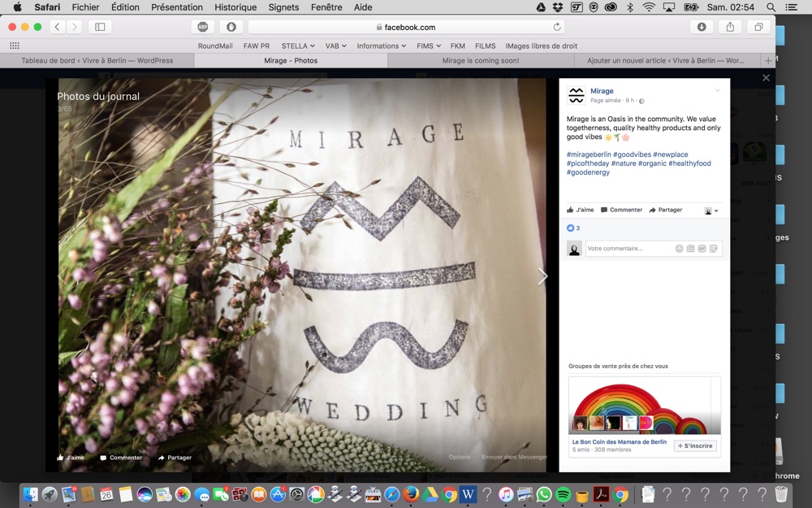Open the Mirage page link
The height and width of the screenshot is (508, 812).
tap(602, 91)
